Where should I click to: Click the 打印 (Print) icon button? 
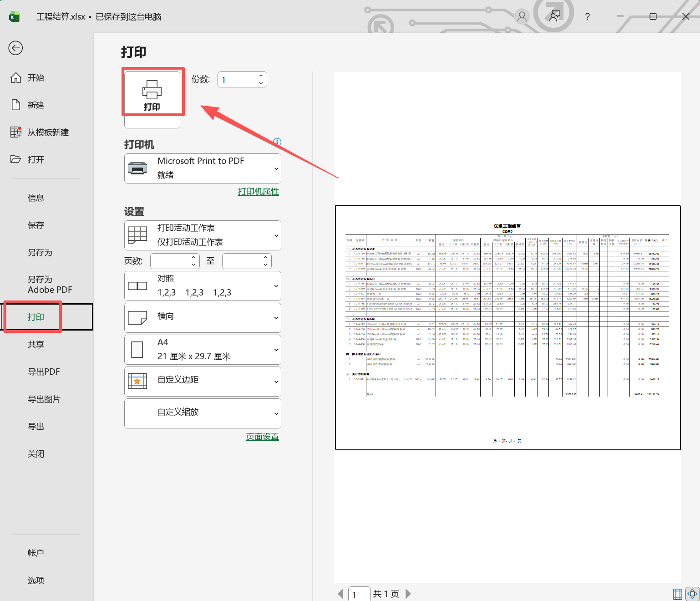point(152,92)
